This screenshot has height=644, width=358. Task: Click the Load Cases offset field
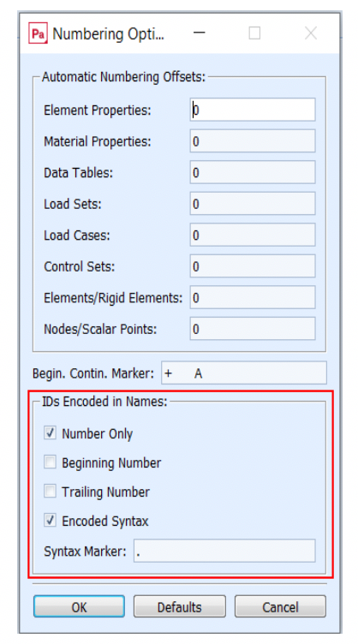[x=253, y=235]
